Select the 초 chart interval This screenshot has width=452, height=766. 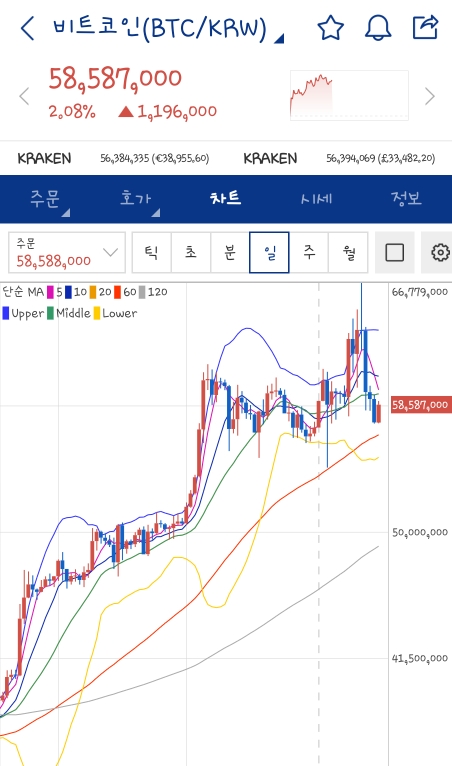(x=191, y=253)
